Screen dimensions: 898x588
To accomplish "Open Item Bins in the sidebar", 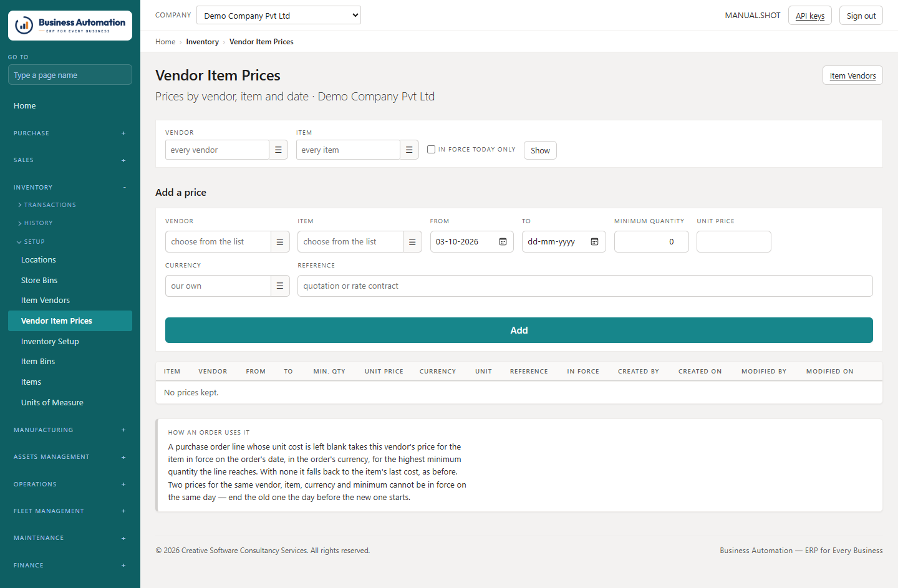I will pyautogui.click(x=70, y=362).
